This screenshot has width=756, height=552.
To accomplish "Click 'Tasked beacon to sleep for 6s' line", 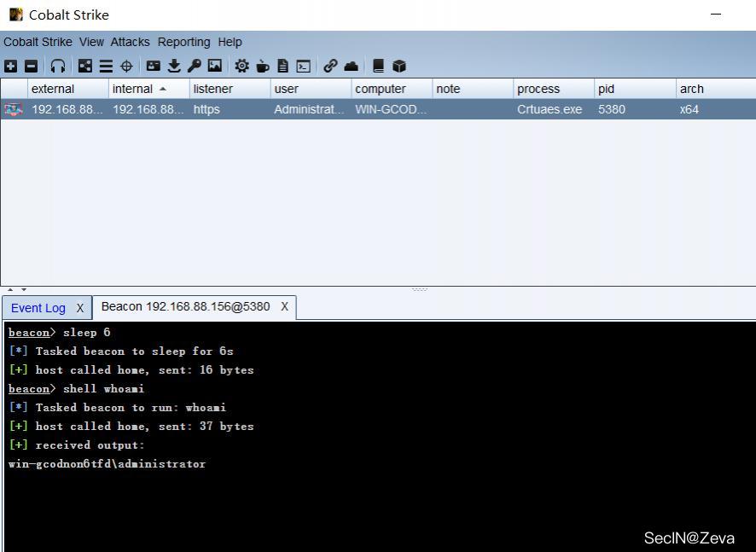I will (121, 351).
